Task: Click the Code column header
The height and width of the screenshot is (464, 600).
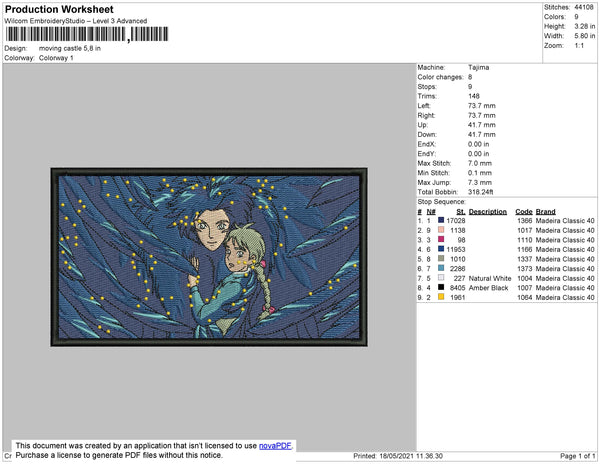Action: point(524,212)
